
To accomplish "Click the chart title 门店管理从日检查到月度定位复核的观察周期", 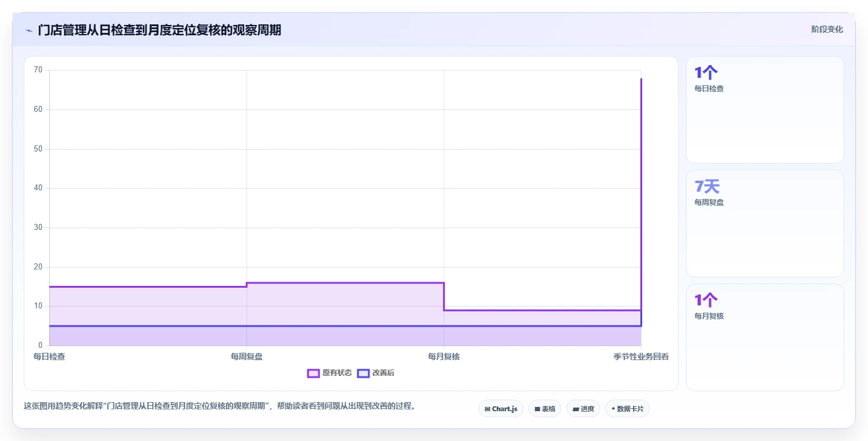I will click(159, 30).
